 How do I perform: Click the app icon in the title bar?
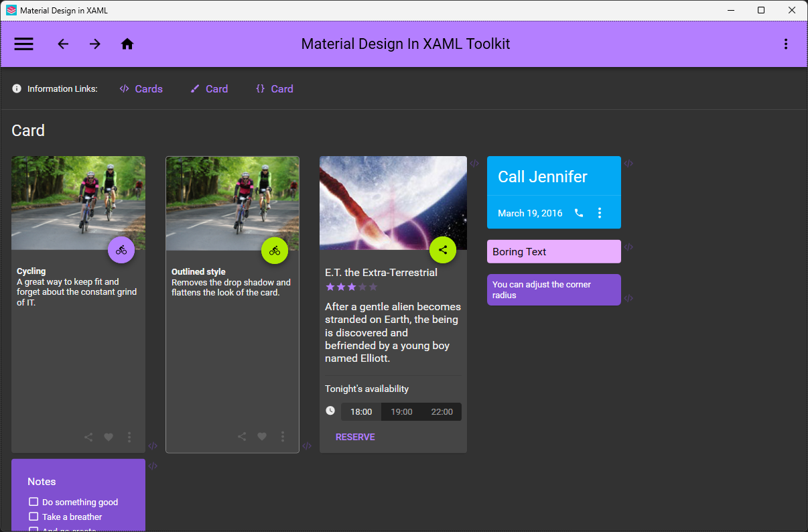(x=11, y=10)
